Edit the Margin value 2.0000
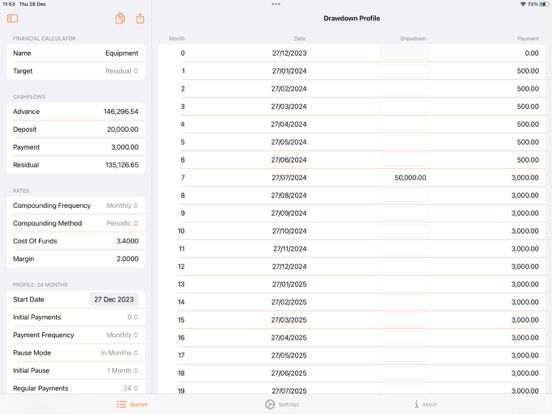The image size is (552, 414). click(x=127, y=259)
